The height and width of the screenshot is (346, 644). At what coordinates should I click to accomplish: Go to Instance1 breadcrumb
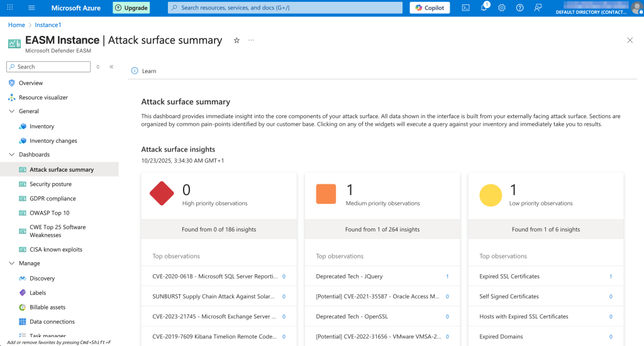tap(48, 25)
